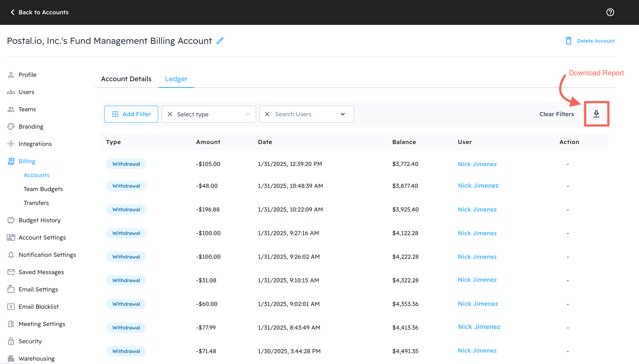Clear the Search Users field with X

(x=267, y=114)
